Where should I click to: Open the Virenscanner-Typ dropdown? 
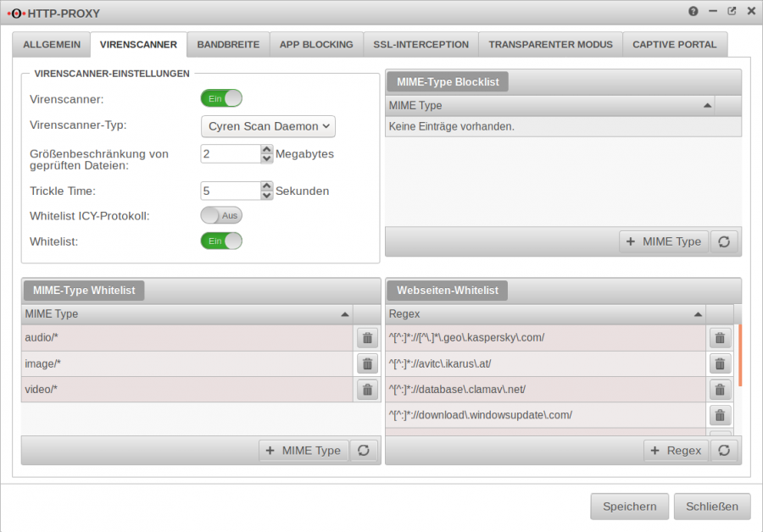[267, 126]
